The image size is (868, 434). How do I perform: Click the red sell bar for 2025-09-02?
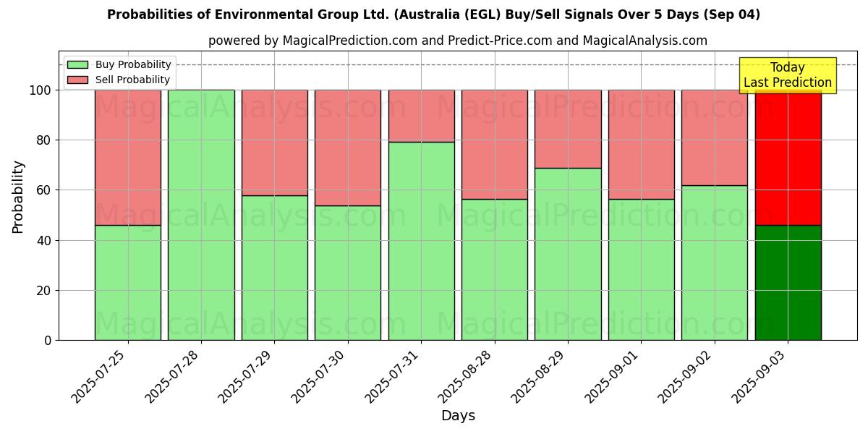coord(715,138)
